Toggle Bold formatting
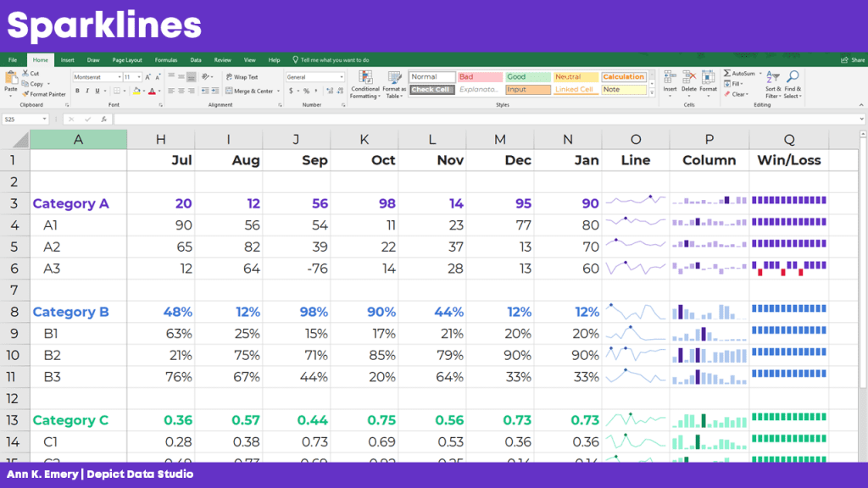This screenshot has height=488, width=868. (77, 91)
